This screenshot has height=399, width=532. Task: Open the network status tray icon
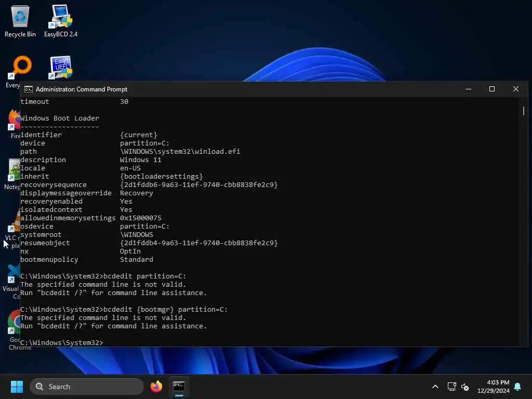coord(451,387)
